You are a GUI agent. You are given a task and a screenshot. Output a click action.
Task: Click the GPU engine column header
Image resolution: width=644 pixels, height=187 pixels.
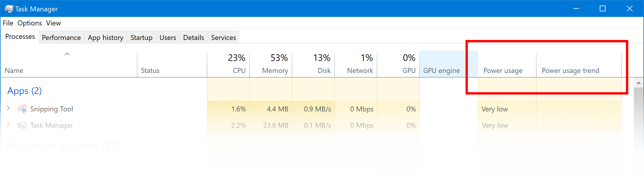tap(449, 64)
